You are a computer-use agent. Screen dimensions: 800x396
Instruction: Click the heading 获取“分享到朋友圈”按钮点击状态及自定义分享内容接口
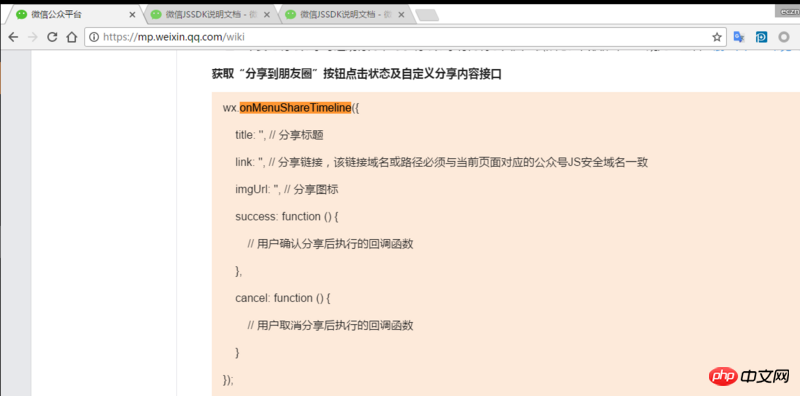357,74
